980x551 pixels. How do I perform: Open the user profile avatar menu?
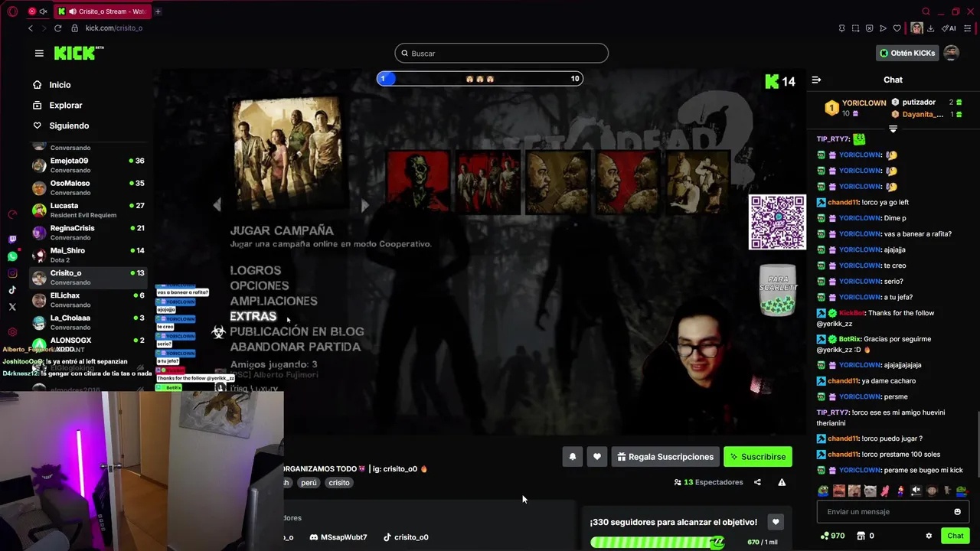951,53
